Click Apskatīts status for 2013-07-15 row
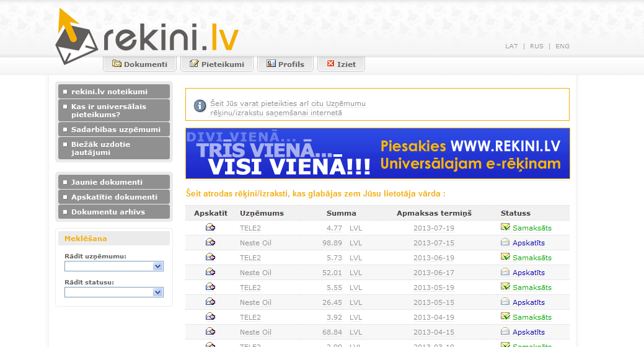Screen dimensions: 644x347 (529, 243)
